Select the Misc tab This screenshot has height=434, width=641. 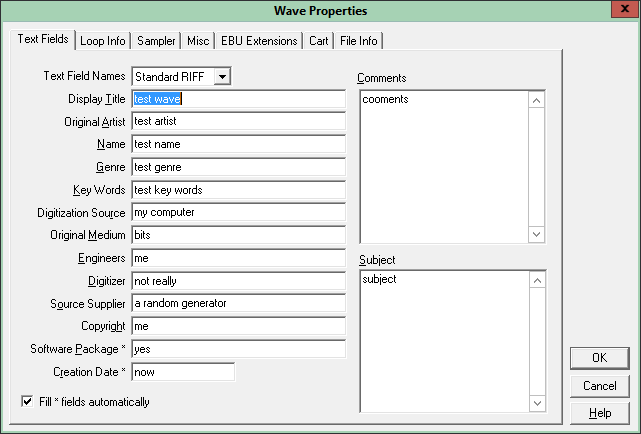(x=198, y=41)
